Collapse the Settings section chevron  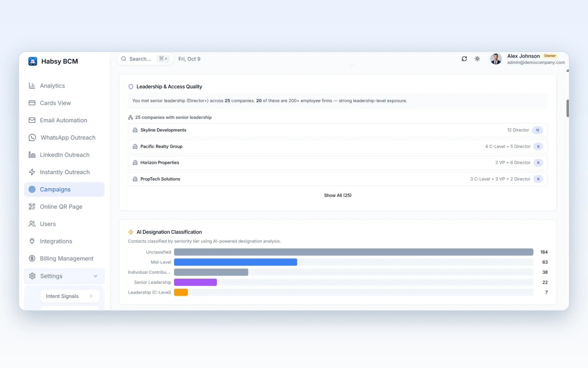(x=96, y=276)
